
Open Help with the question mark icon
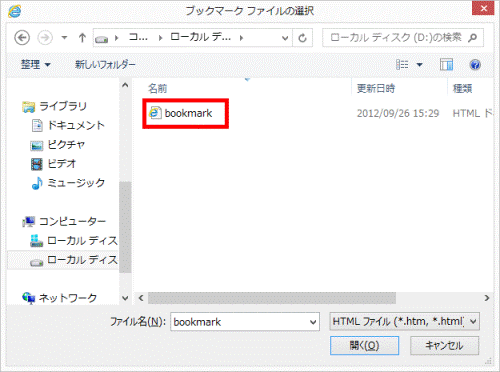(x=475, y=64)
